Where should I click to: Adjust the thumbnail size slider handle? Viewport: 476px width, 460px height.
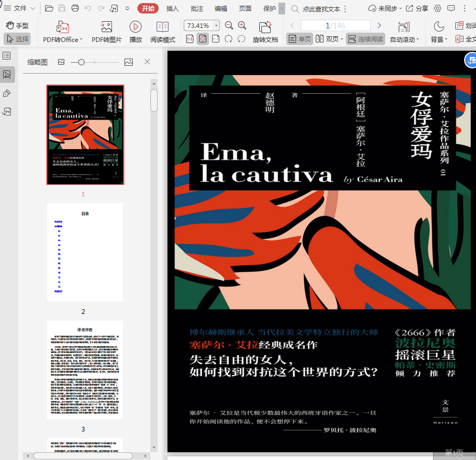81,62
